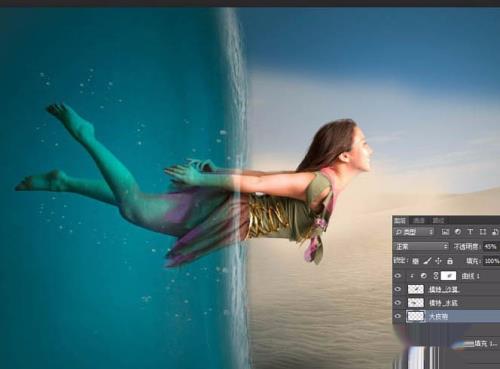Enable lock all padlock icon

click(450, 261)
